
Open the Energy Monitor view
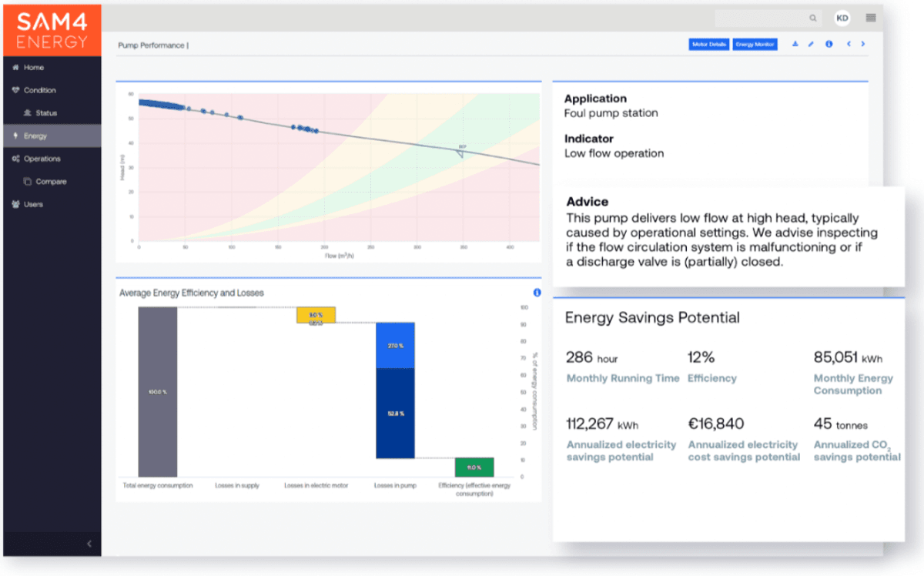click(x=755, y=45)
